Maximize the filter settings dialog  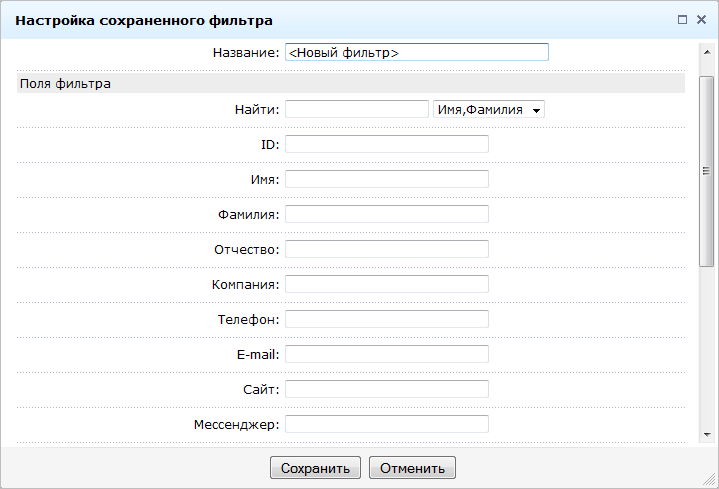[x=682, y=19]
